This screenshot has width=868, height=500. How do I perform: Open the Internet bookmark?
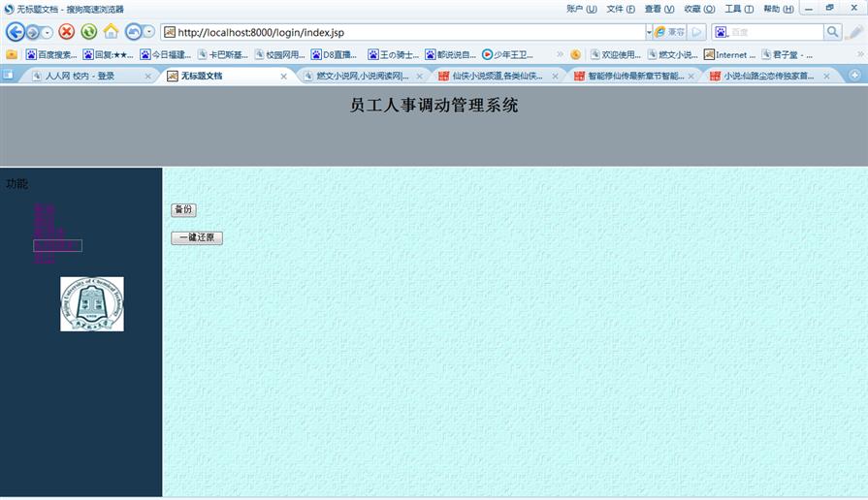pos(729,54)
